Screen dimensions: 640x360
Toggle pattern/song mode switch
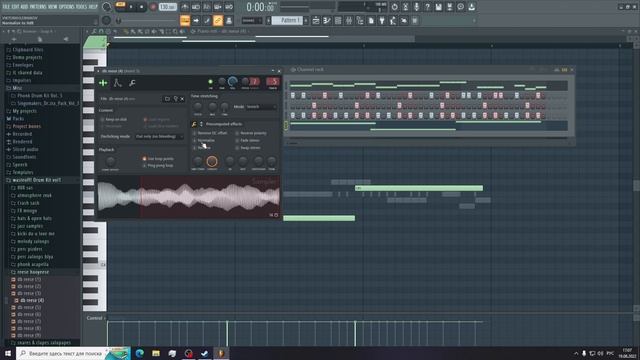[x=120, y=5]
